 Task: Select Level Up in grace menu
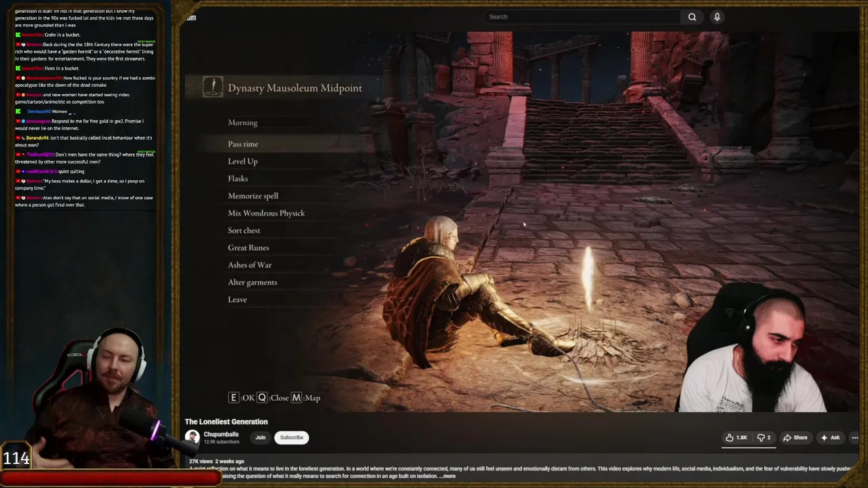pos(243,161)
